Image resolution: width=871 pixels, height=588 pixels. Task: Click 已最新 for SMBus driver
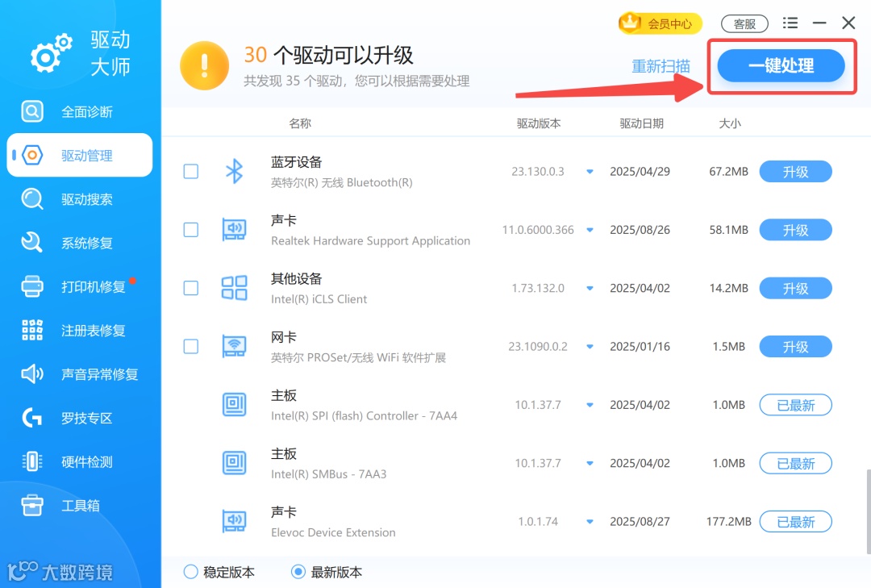[x=795, y=464]
